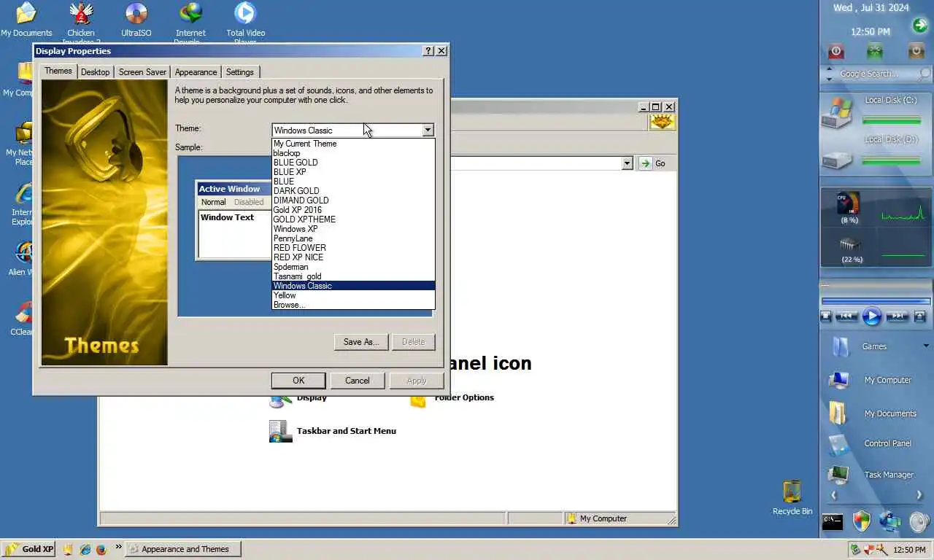Go to previous launcher page arrow
The image size is (934, 560).
[x=833, y=495]
